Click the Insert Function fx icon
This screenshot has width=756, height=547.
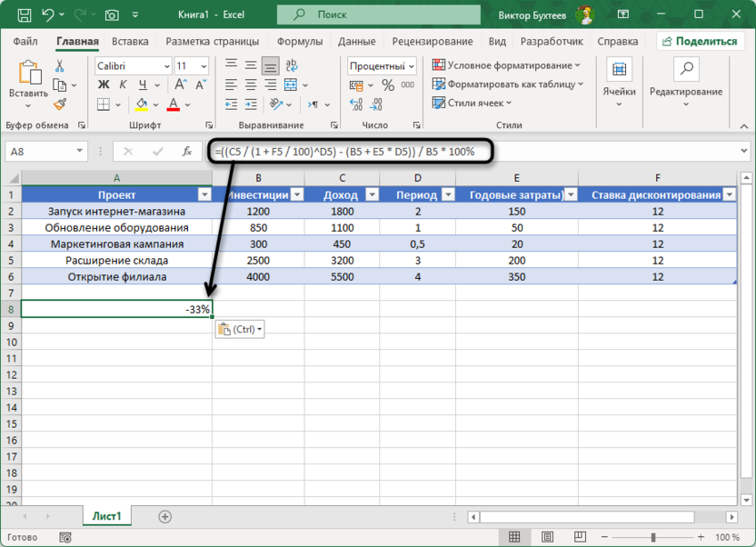(188, 152)
